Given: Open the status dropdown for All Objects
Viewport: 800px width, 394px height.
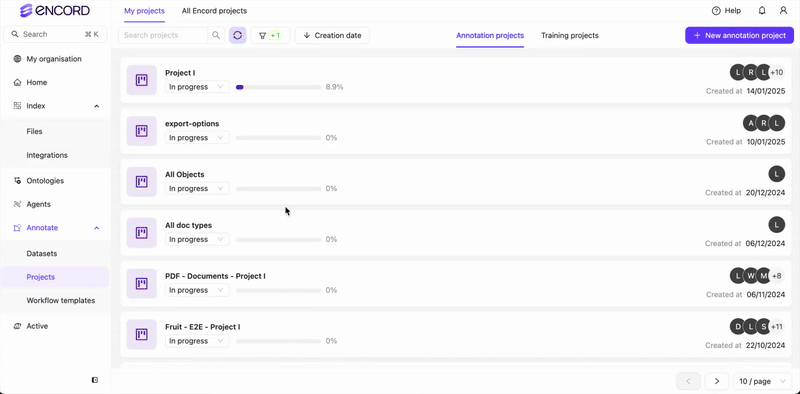Looking at the screenshot, I should [197, 188].
